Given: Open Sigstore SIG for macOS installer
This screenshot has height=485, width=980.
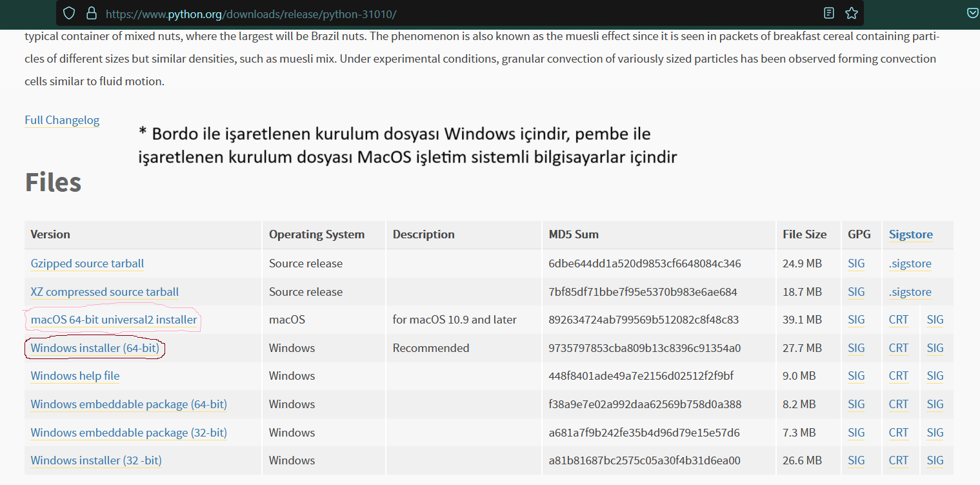Looking at the screenshot, I should (x=935, y=320).
